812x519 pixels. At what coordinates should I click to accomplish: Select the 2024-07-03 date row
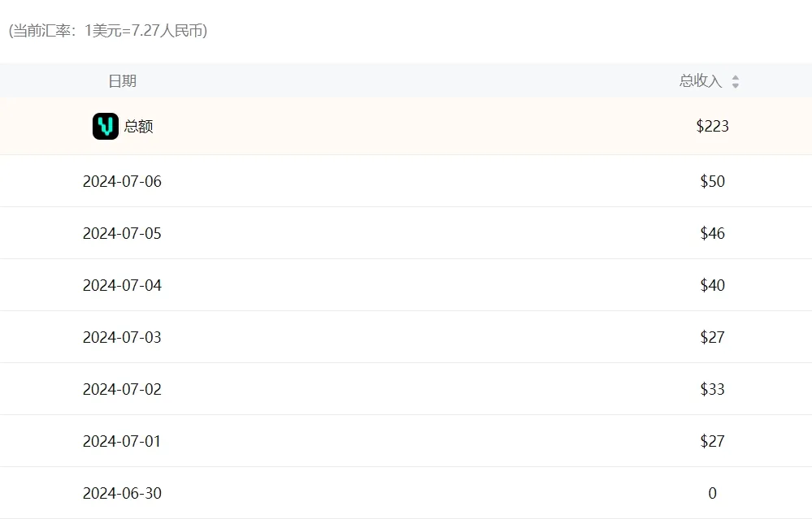(122, 337)
